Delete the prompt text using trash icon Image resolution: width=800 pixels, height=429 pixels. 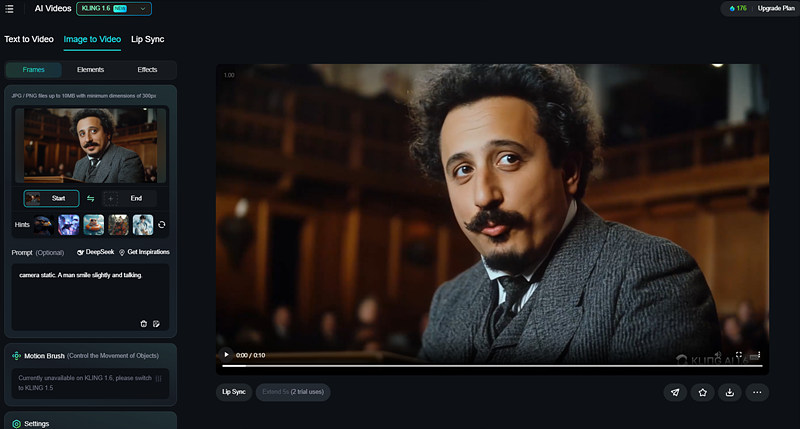pyautogui.click(x=143, y=323)
